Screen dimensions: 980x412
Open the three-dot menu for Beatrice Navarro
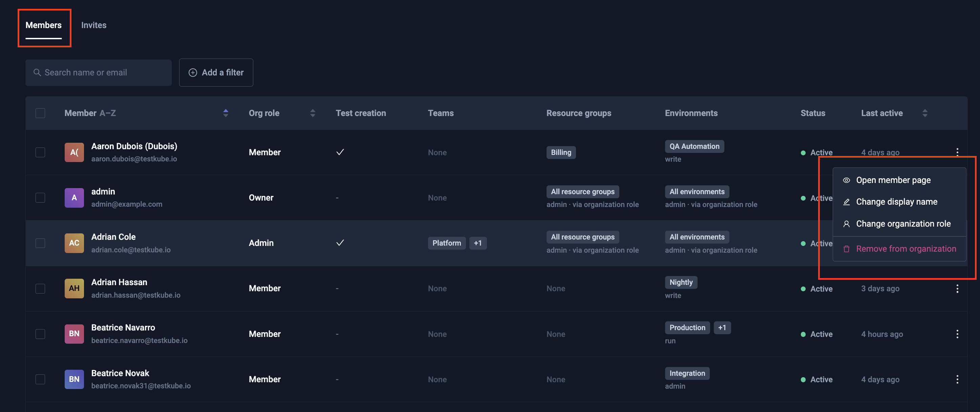tap(957, 334)
